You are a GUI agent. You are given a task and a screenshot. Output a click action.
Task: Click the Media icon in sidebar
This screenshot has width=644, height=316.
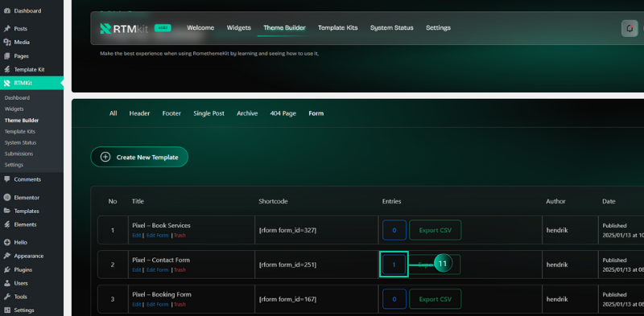click(7, 43)
